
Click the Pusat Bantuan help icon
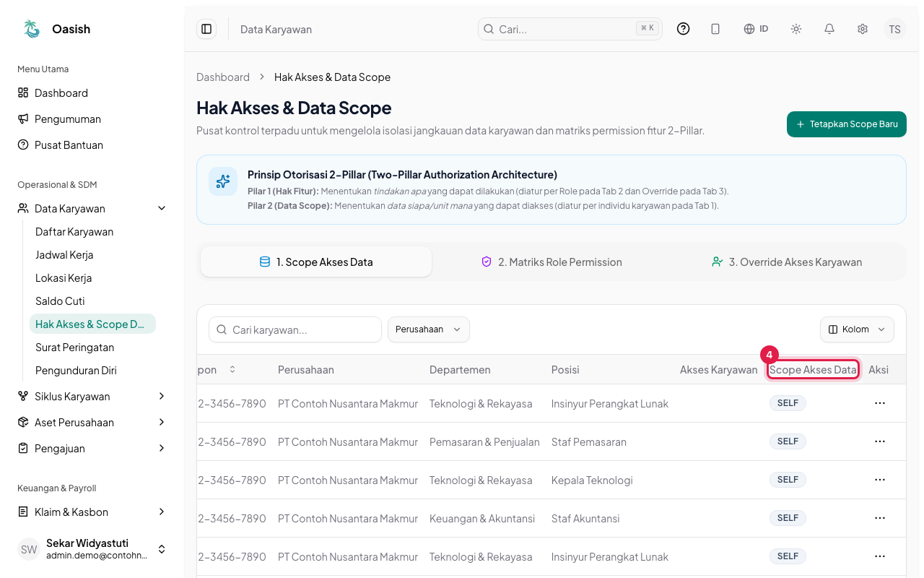(x=23, y=144)
